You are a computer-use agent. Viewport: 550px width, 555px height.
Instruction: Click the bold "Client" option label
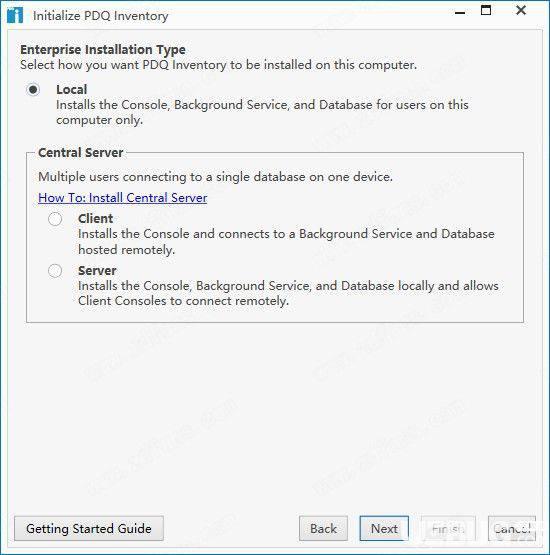pyautogui.click(x=96, y=219)
